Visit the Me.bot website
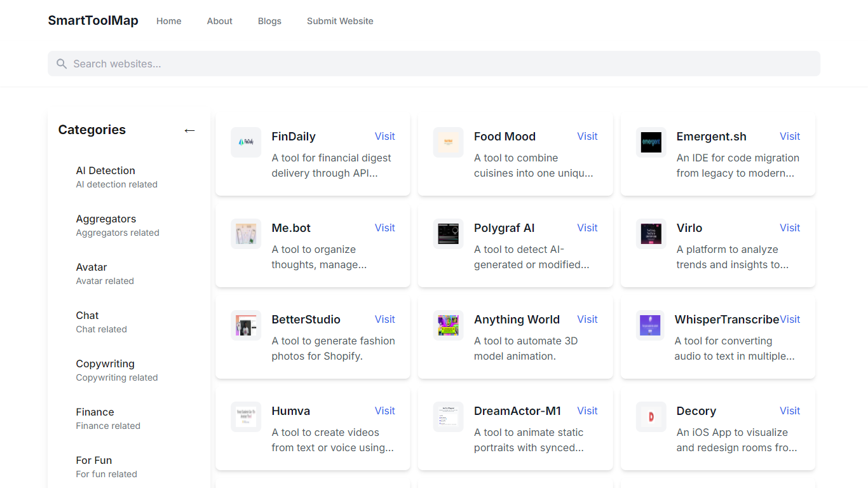Screen dimensions: 868x488 pyautogui.click(x=384, y=227)
